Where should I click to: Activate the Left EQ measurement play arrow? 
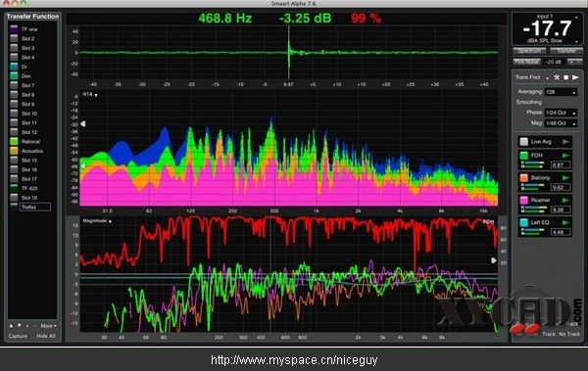(x=565, y=222)
